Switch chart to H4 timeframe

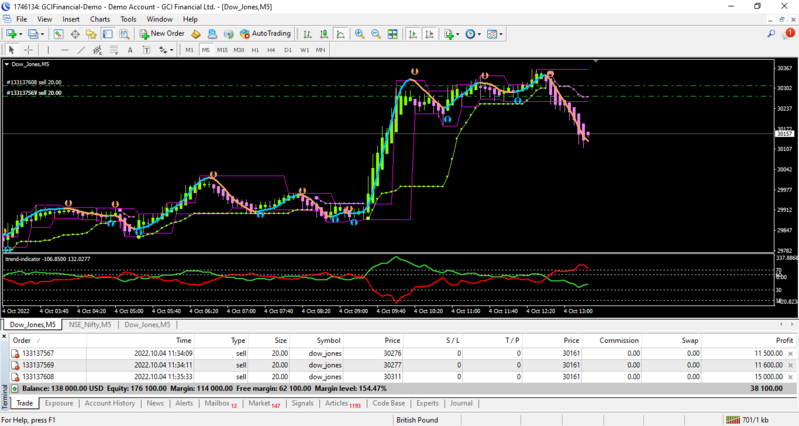coord(271,49)
